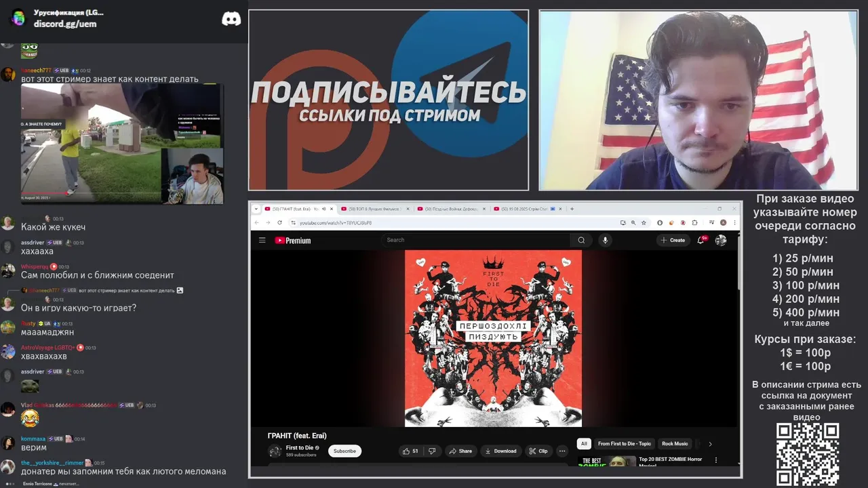
Task: Select From First to Die - Topic chip
Action: [x=624, y=444]
